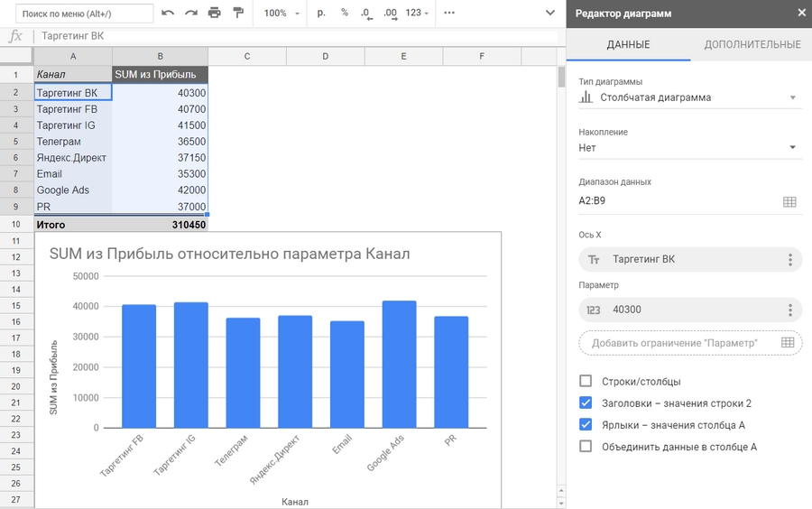Image resolution: width=812 pixels, height=509 pixels.
Task: Open the three-dot menu for the X-axis Таргетинг ВК
Action: (x=789, y=260)
